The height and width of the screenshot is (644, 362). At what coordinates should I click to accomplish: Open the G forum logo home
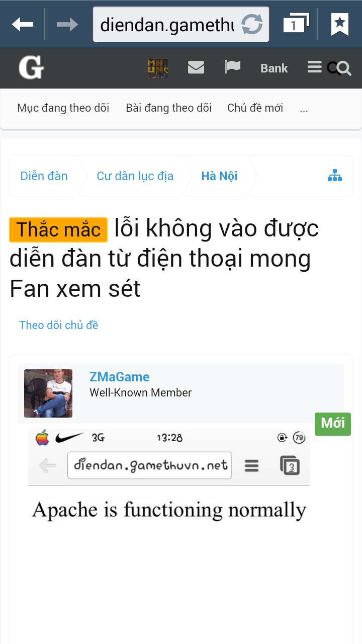click(x=31, y=68)
